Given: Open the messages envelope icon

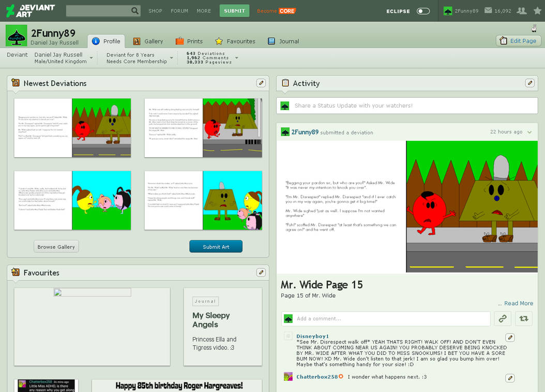Looking at the screenshot, I should (488, 11).
